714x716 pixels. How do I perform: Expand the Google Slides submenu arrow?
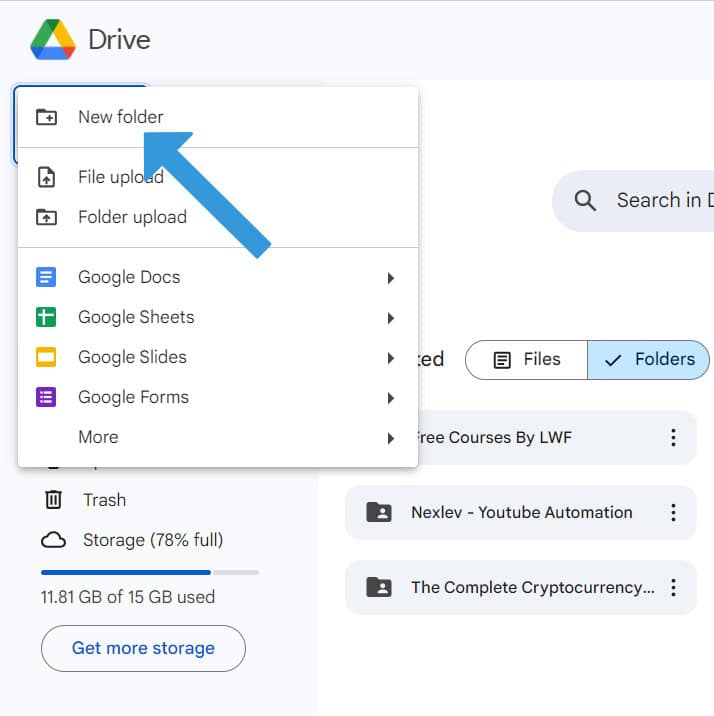[x=390, y=358]
